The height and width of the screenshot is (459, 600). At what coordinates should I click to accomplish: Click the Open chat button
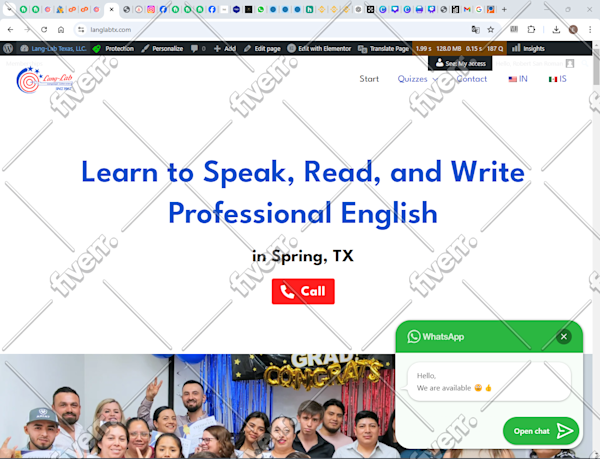[x=541, y=431]
